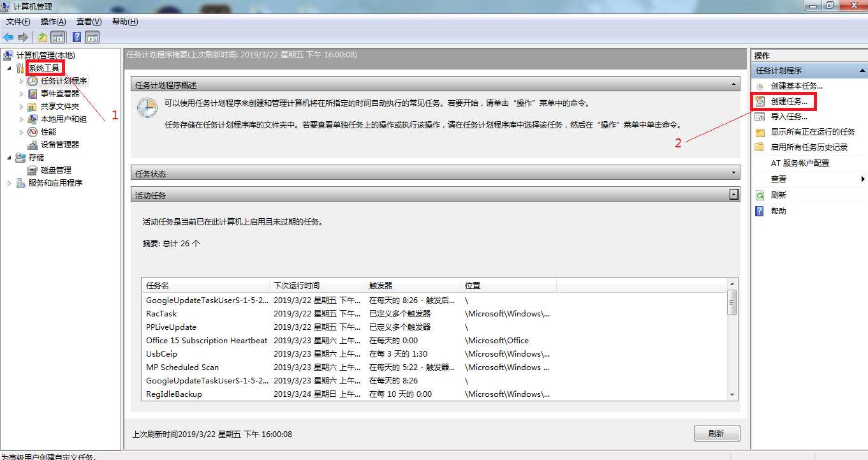Select the 存储 storage icon in tree
868x460 pixels.
(20, 158)
